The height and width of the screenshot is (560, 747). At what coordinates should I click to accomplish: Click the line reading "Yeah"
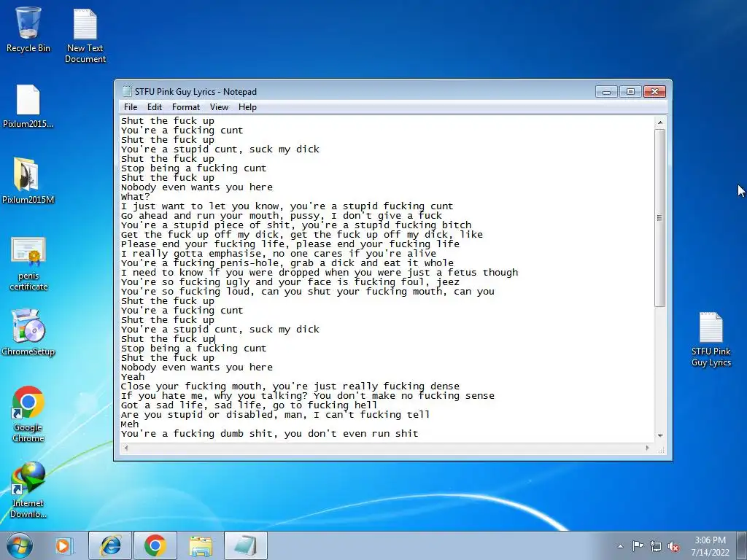coord(133,377)
